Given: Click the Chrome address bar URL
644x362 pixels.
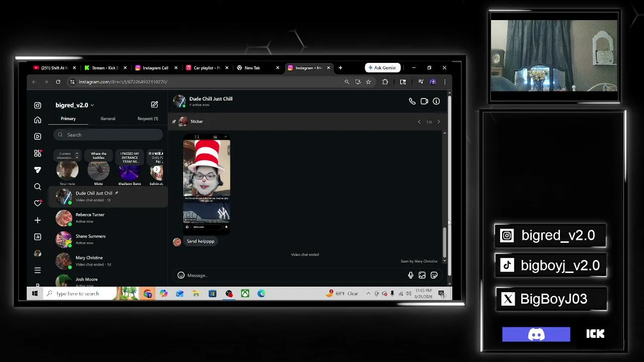Looking at the screenshot, I should [123, 81].
